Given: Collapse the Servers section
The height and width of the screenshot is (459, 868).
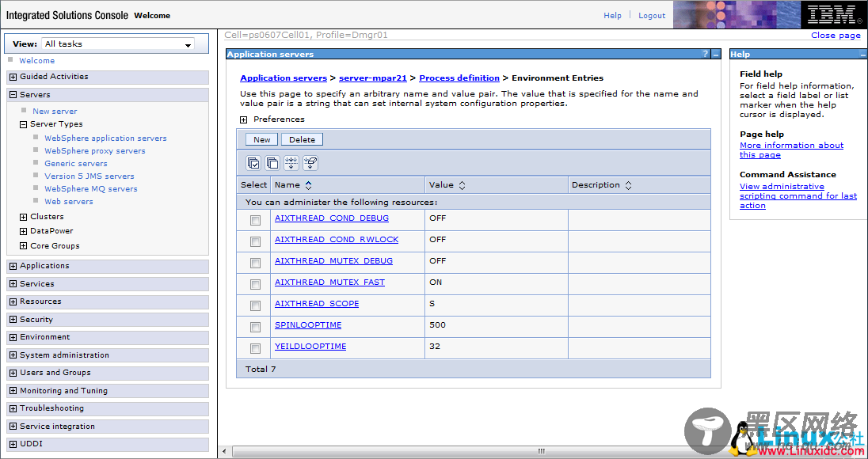Looking at the screenshot, I should pos(13,95).
